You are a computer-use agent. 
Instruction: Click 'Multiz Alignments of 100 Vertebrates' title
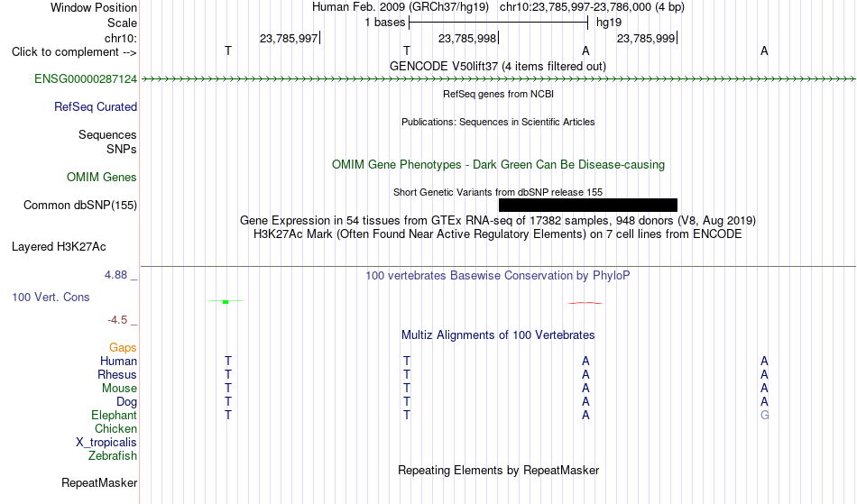tap(498, 335)
